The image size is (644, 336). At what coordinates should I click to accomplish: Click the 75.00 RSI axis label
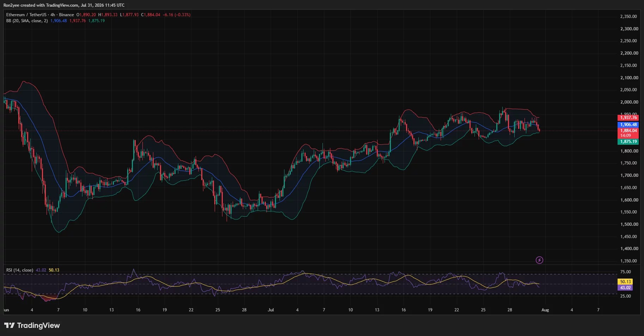pos(626,272)
